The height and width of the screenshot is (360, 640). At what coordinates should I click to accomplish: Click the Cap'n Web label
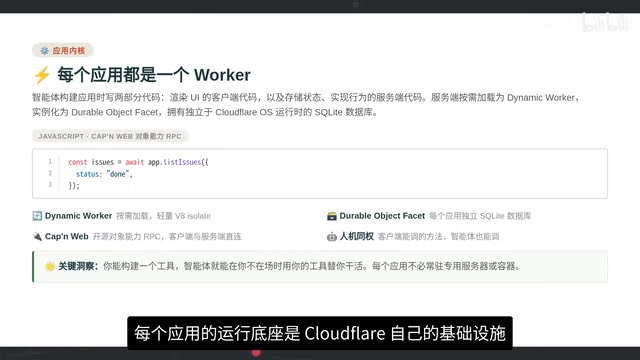point(67,236)
